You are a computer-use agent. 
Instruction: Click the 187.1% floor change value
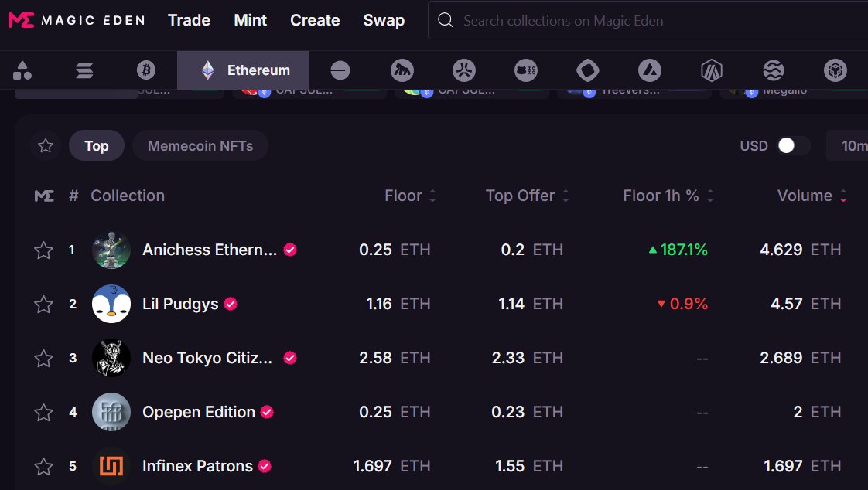click(x=678, y=250)
